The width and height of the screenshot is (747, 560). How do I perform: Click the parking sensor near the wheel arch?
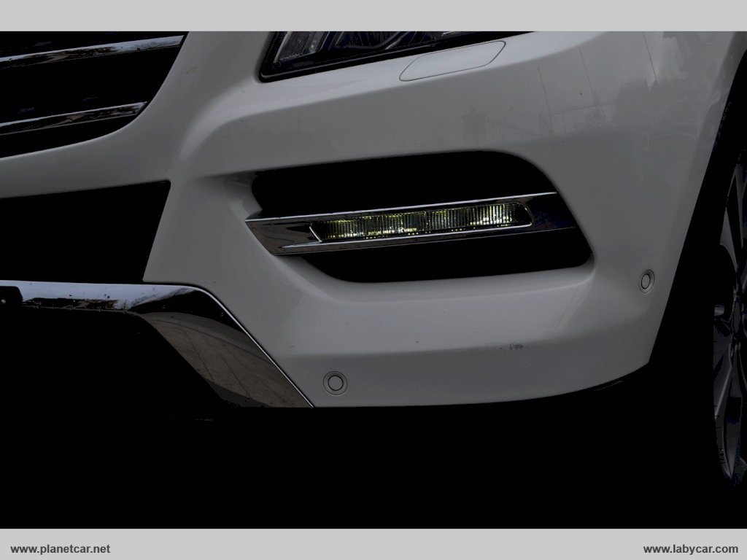click(x=646, y=281)
